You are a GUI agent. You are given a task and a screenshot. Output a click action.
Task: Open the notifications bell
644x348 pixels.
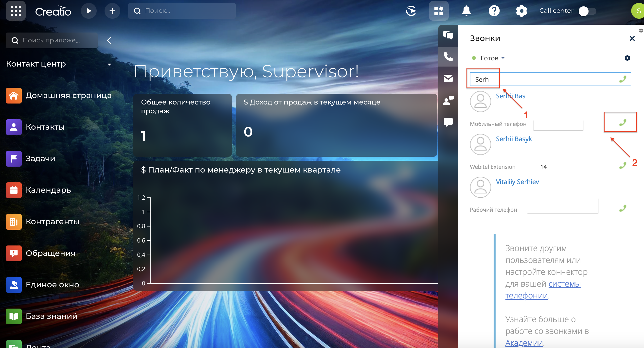[466, 11]
